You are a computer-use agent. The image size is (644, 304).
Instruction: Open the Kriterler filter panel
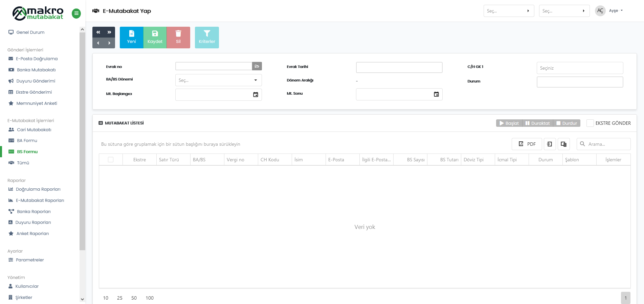pos(207,37)
